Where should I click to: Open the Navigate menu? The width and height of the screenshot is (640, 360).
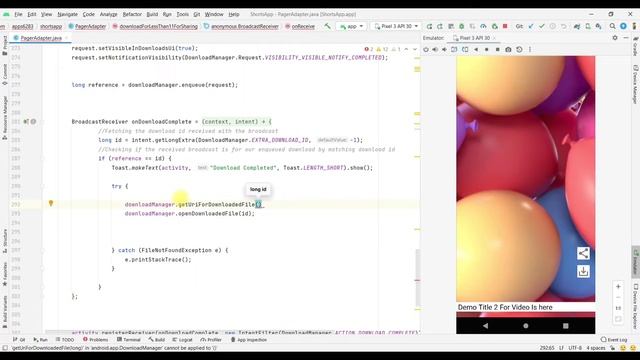click(x=67, y=14)
